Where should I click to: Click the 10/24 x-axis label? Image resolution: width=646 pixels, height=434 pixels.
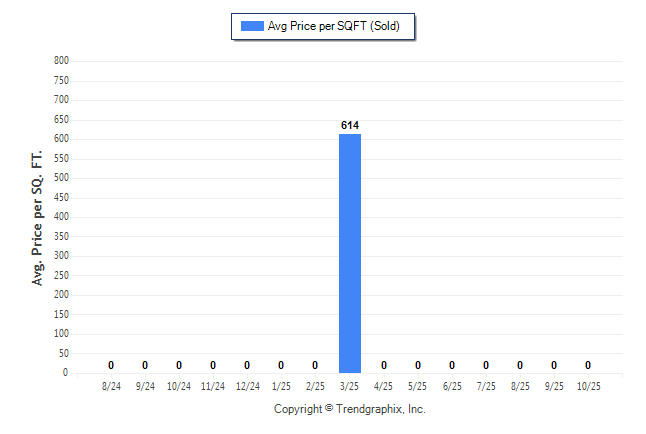[179, 386]
